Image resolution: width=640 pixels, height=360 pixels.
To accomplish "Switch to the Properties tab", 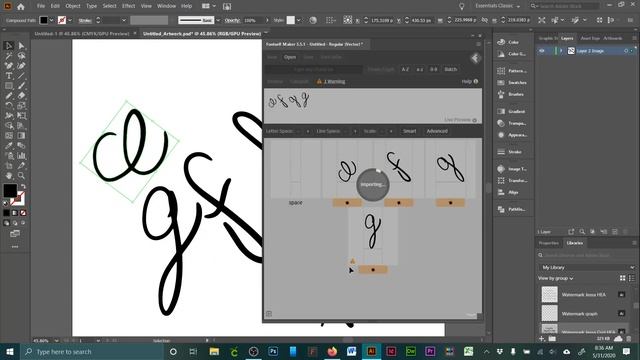I will tap(549, 243).
